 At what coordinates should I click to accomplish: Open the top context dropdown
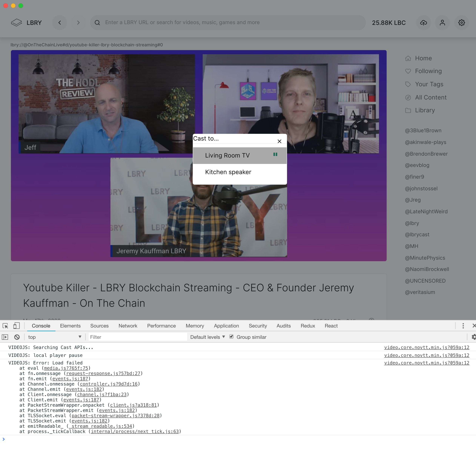point(55,337)
